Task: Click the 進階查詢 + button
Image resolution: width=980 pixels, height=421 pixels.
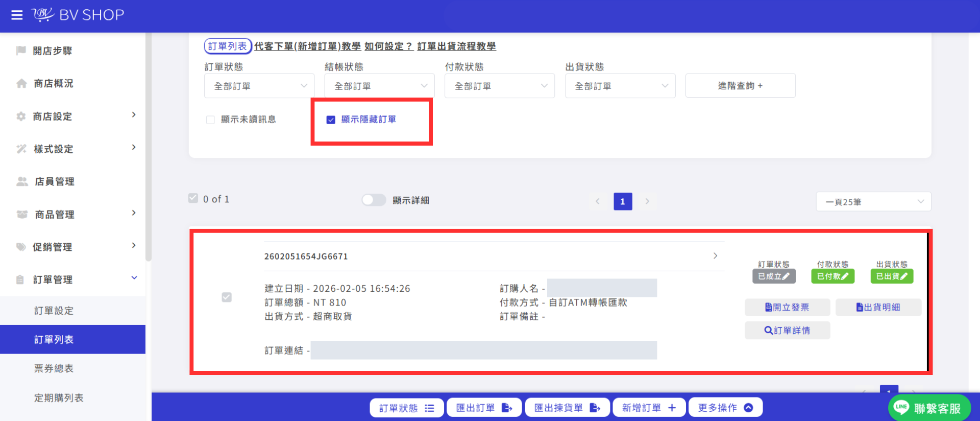Action: (x=740, y=86)
